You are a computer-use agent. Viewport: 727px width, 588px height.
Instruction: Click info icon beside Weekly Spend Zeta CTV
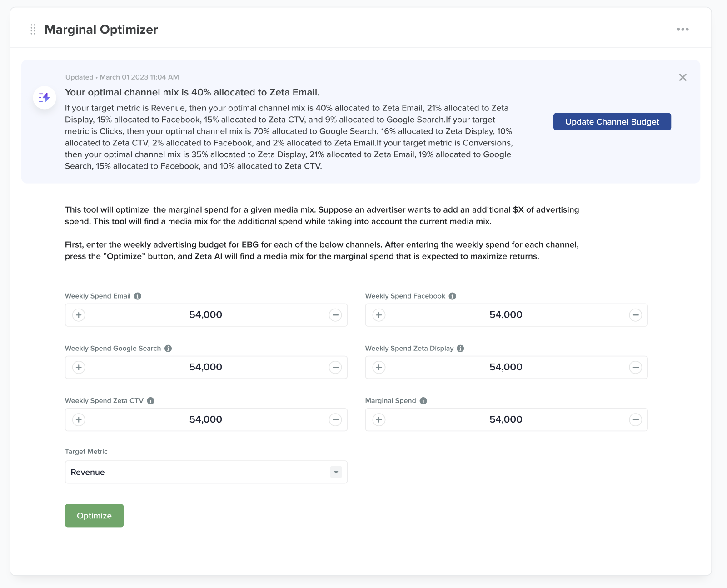coord(151,401)
